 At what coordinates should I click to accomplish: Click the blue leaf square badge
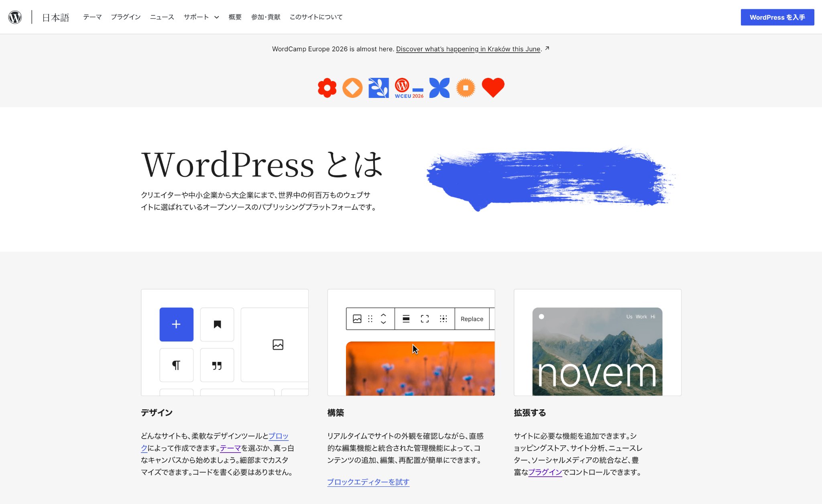378,87
